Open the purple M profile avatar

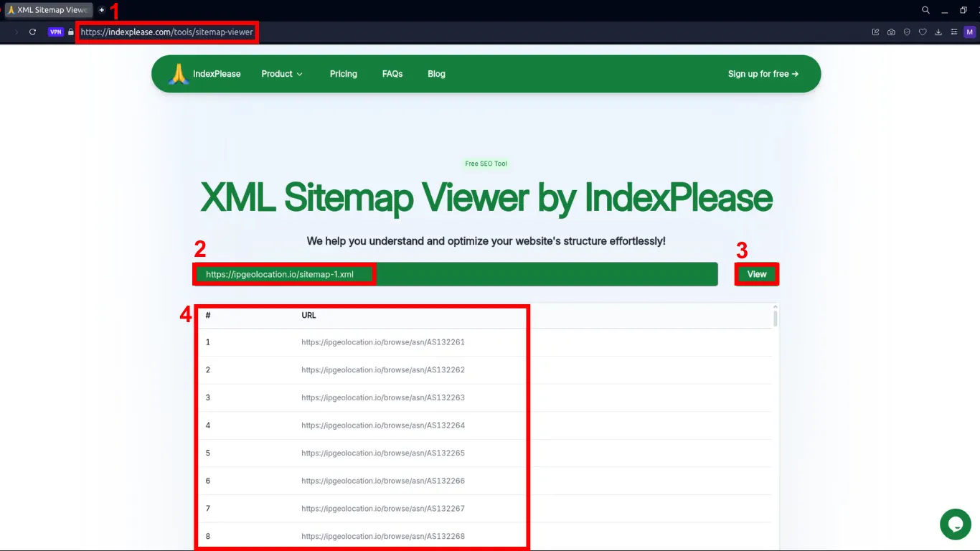pyautogui.click(x=969, y=32)
